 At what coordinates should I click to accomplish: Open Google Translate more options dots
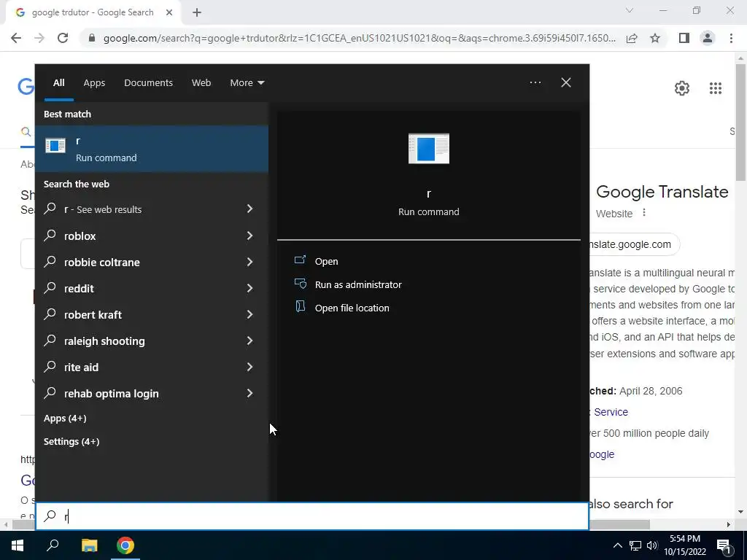(x=644, y=212)
